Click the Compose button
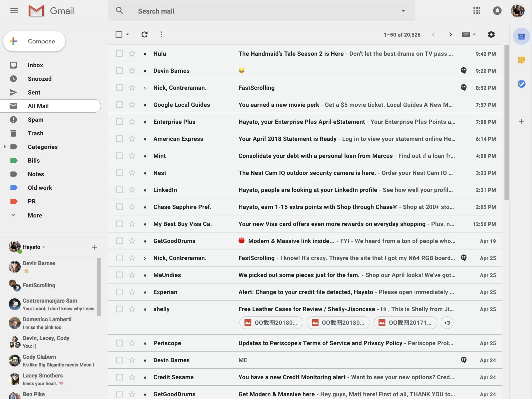This screenshot has height=399, width=532. click(34, 41)
